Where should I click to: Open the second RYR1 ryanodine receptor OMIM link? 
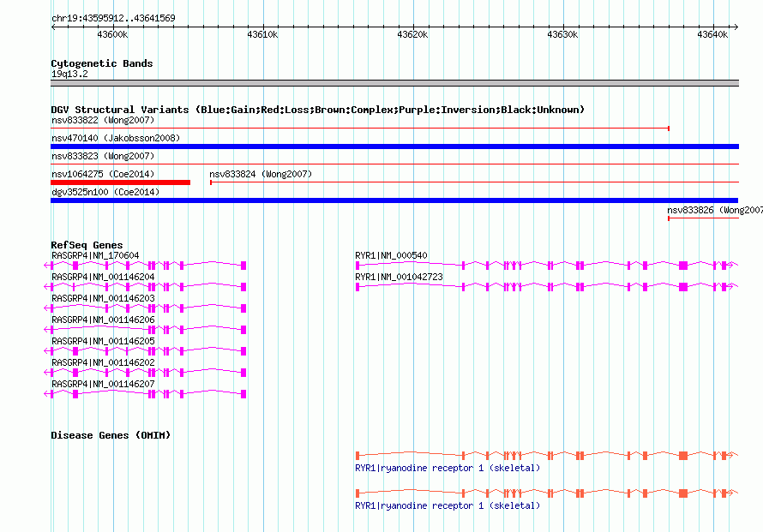point(448,505)
